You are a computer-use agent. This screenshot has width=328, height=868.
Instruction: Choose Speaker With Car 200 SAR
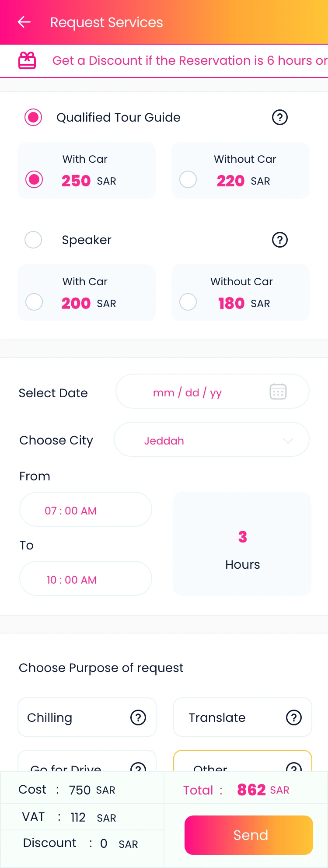pos(34,302)
